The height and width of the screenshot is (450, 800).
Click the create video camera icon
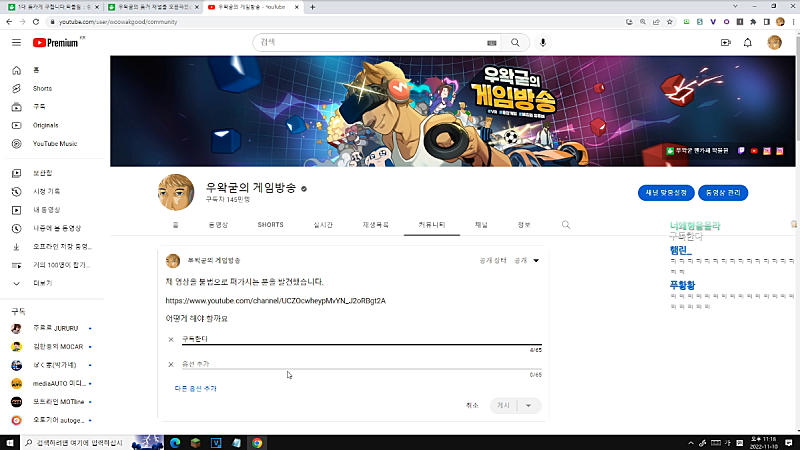point(725,42)
